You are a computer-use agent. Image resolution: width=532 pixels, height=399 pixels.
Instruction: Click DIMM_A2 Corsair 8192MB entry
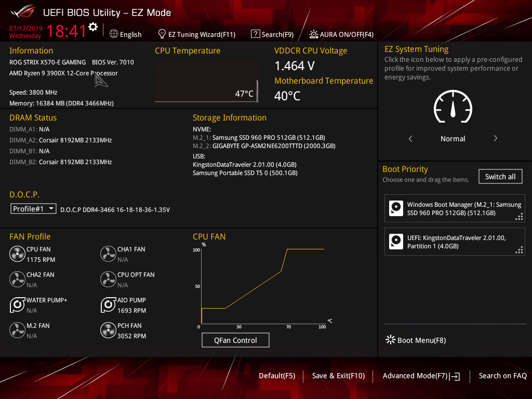(61, 140)
